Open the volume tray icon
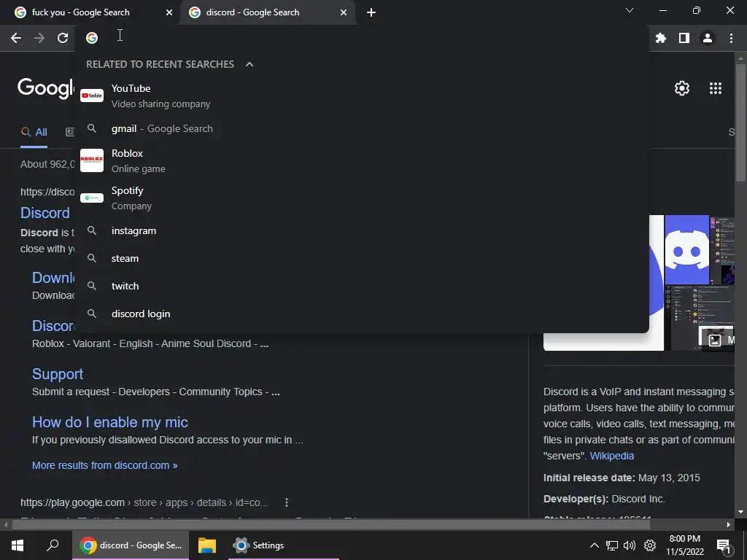 tap(630, 545)
